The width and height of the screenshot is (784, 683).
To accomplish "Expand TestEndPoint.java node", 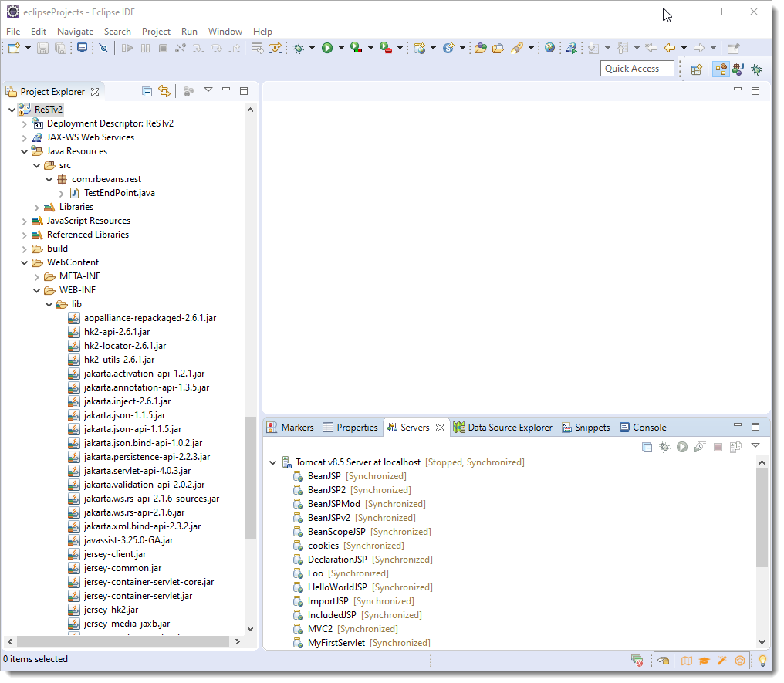I will [61, 193].
